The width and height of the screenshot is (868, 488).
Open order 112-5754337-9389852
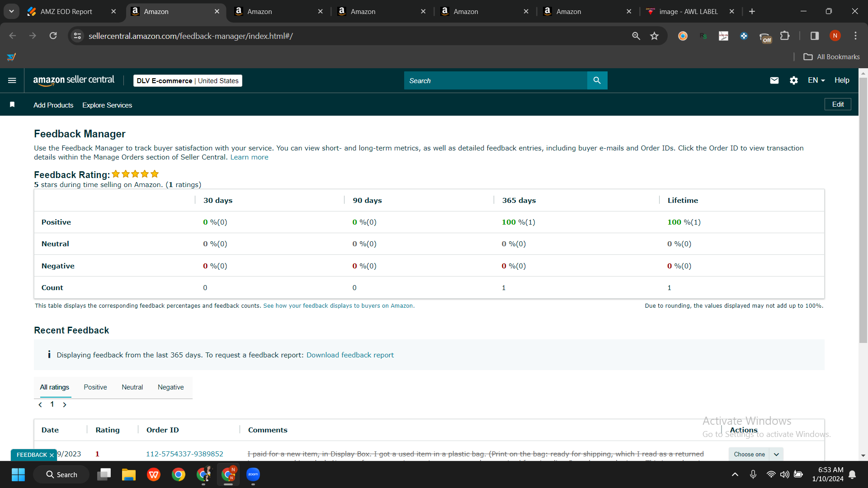[x=184, y=454]
